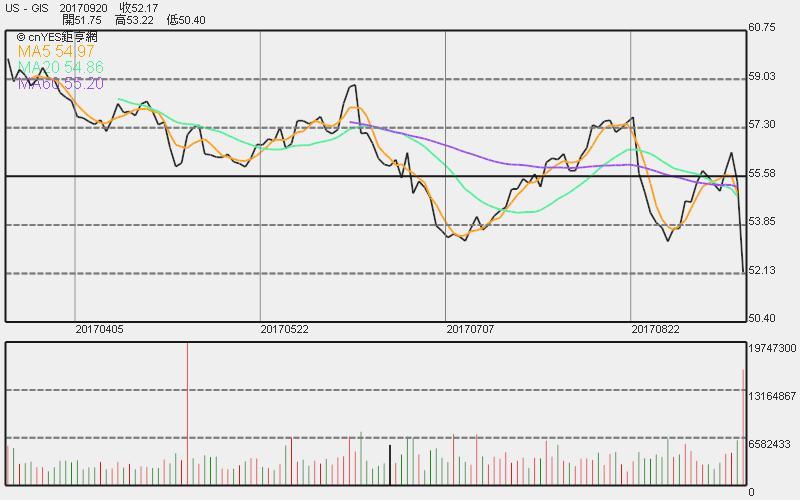Screen dimensions: 800x500
Task: Click the 20170707 date axis label
Action: pyautogui.click(x=470, y=328)
